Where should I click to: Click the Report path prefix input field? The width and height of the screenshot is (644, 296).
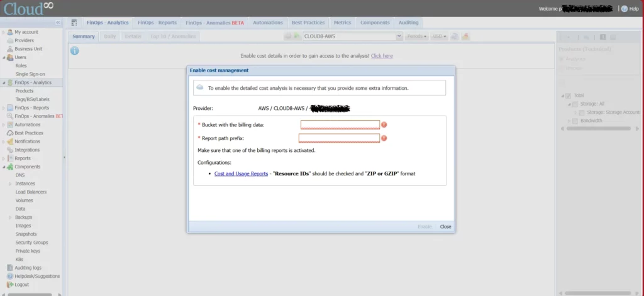coord(339,138)
